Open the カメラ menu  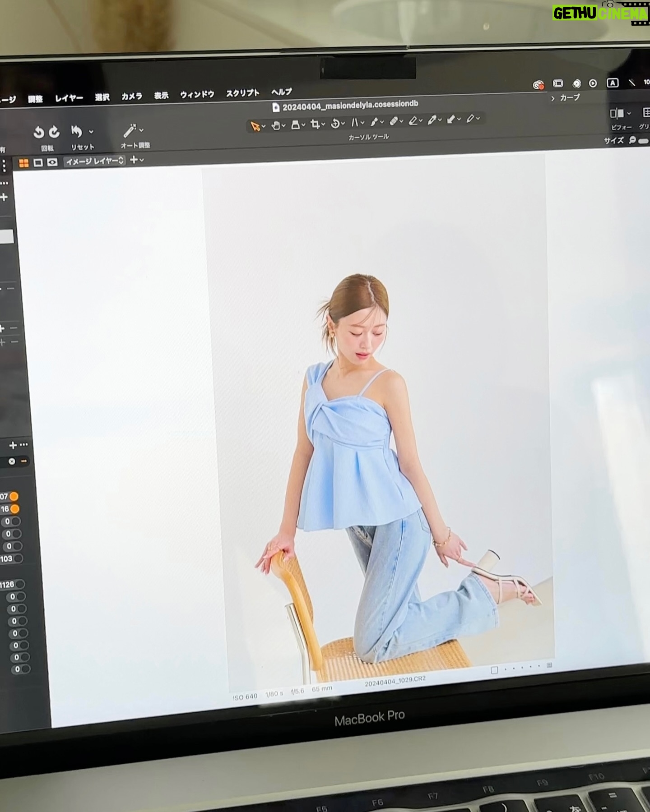132,96
